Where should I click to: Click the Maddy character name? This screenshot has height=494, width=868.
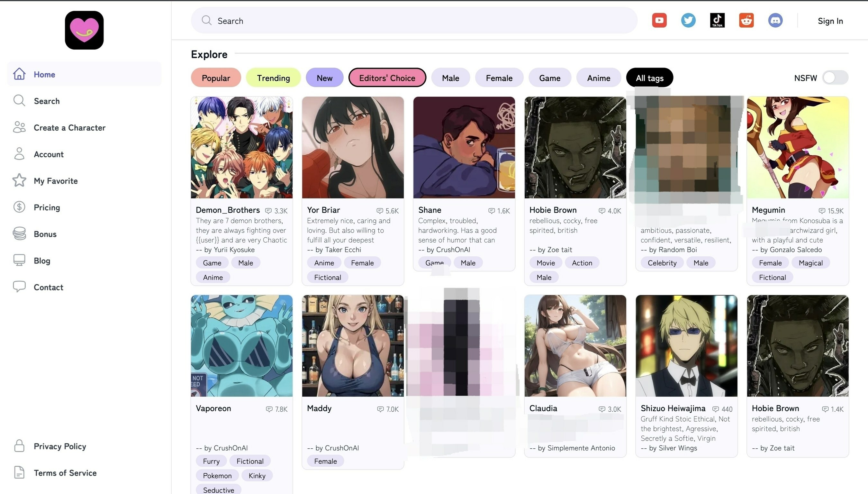click(319, 408)
